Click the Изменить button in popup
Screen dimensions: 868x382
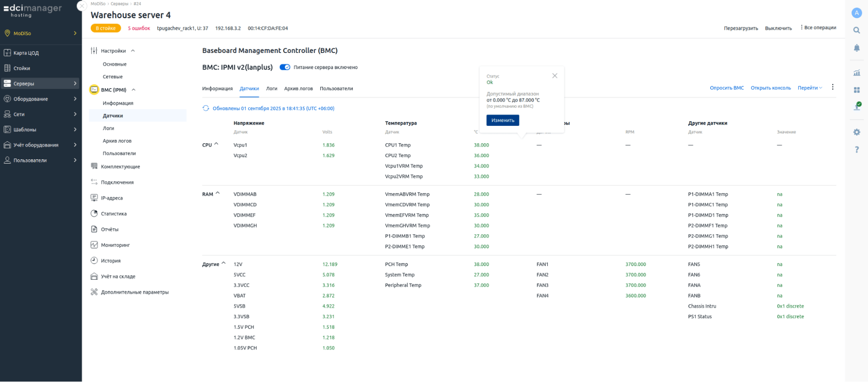click(502, 120)
